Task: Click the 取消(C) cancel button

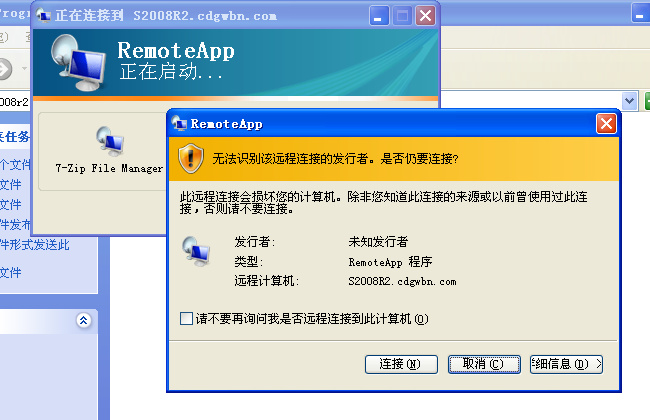Action: [x=484, y=364]
